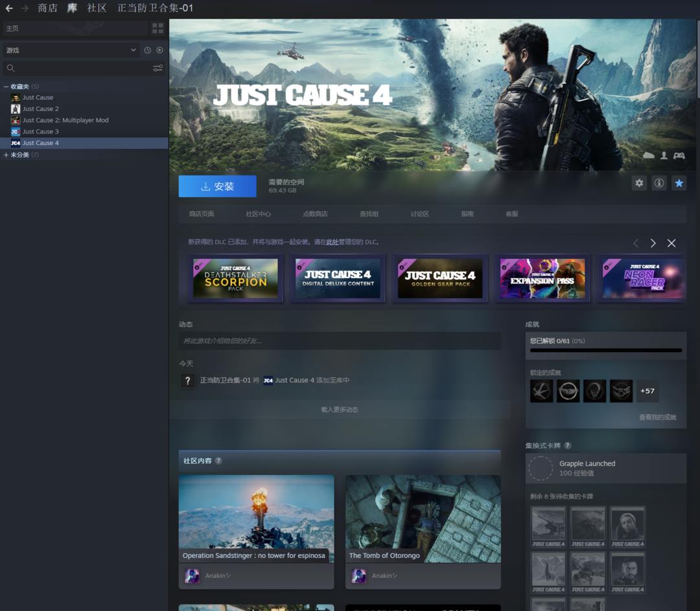Open the advanced filter sliders icon
The image size is (700, 611).
click(x=157, y=68)
